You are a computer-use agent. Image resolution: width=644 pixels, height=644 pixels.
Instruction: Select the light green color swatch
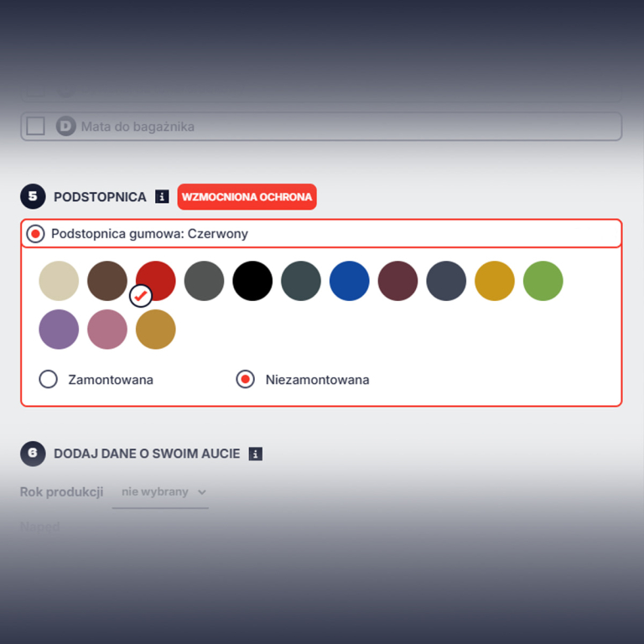click(x=543, y=281)
